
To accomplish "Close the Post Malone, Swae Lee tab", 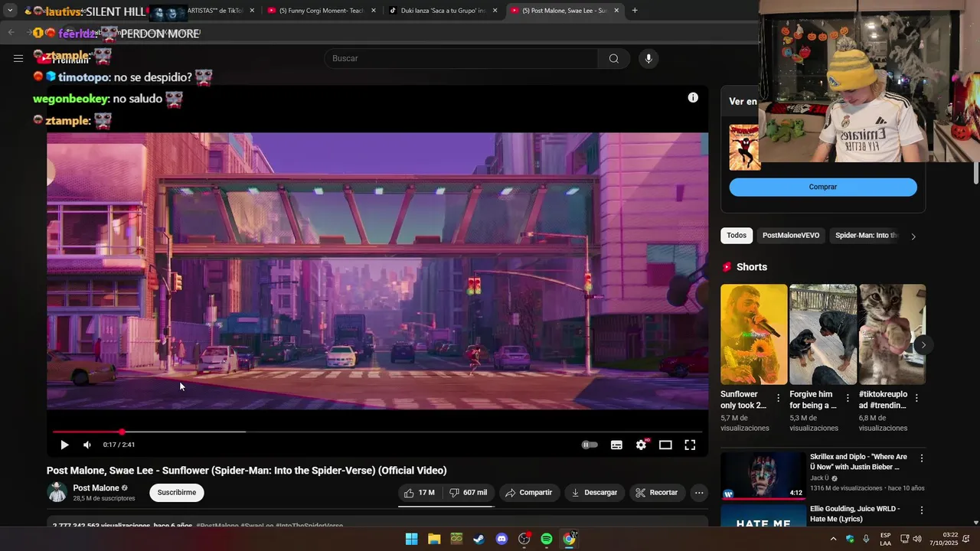I will pos(616,11).
